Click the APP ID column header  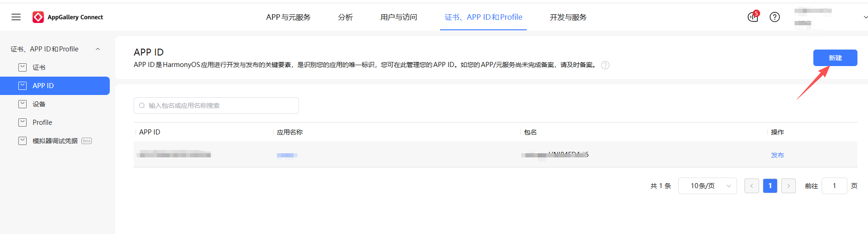pyautogui.click(x=150, y=132)
